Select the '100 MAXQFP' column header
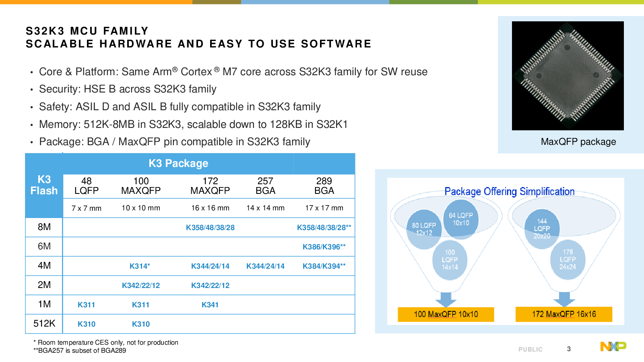 (x=141, y=186)
